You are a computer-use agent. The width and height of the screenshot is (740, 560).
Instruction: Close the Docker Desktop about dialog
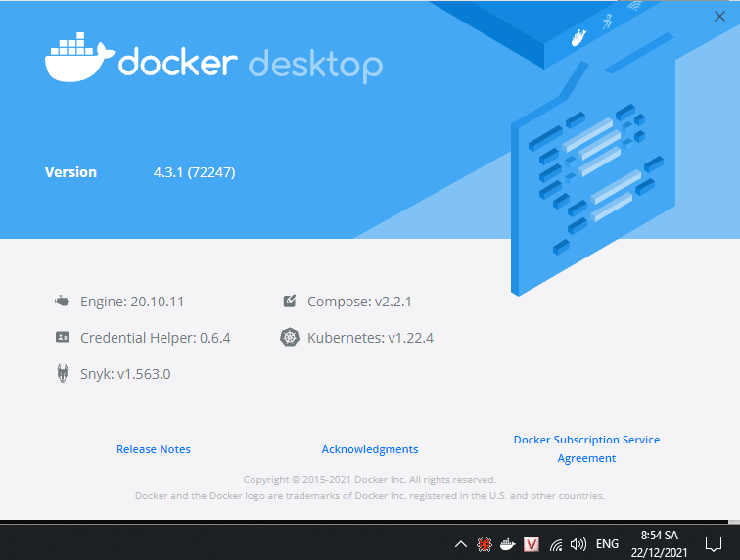tap(719, 17)
